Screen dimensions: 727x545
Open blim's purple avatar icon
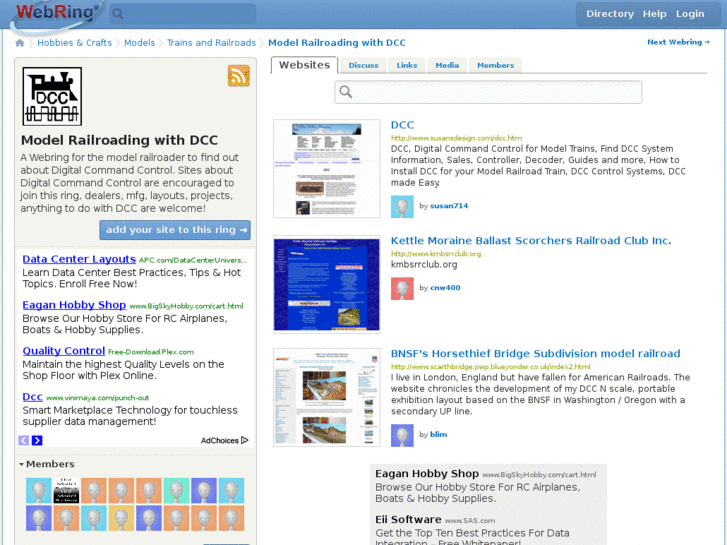point(402,435)
